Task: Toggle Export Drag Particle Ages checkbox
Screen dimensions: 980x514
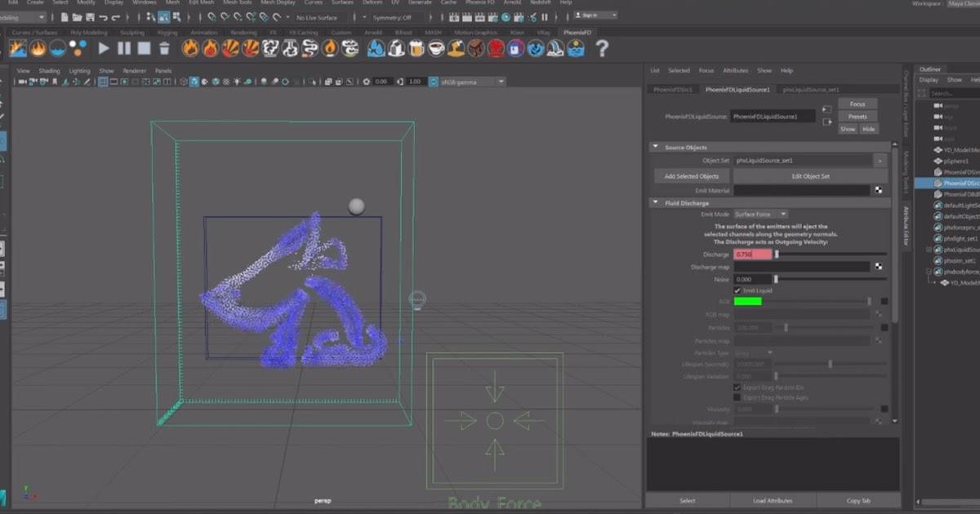Action: pyautogui.click(x=738, y=397)
